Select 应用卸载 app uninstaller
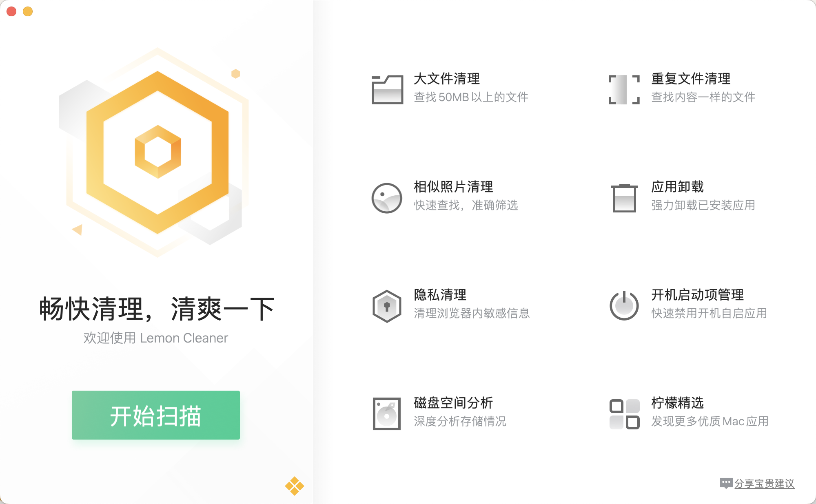This screenshot has height=504, width=816. (x=677, y=187)
